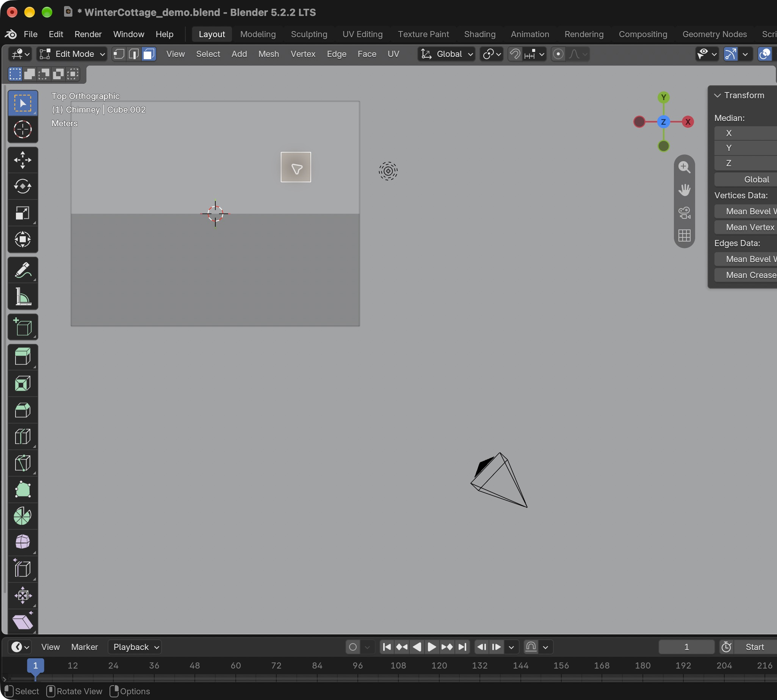The width and height of the screenshot is (777, 700).
Task: Open the pivot point dropdown
Action: pos(491,54)
